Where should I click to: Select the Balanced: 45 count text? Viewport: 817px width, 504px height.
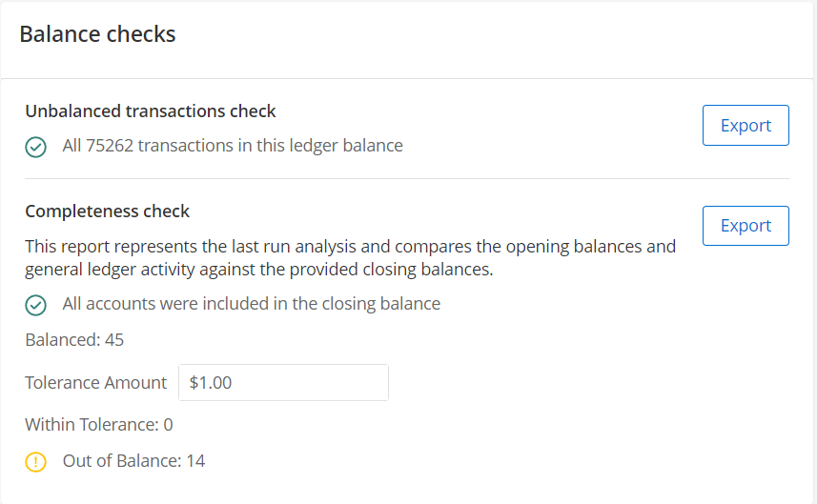[x=74, y=340]
